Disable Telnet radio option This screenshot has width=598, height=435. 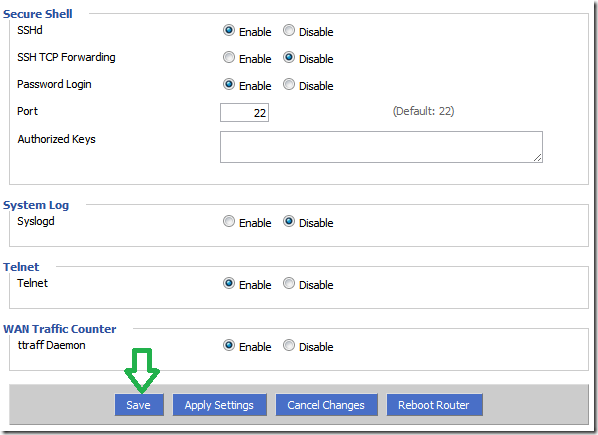point(289,283)
